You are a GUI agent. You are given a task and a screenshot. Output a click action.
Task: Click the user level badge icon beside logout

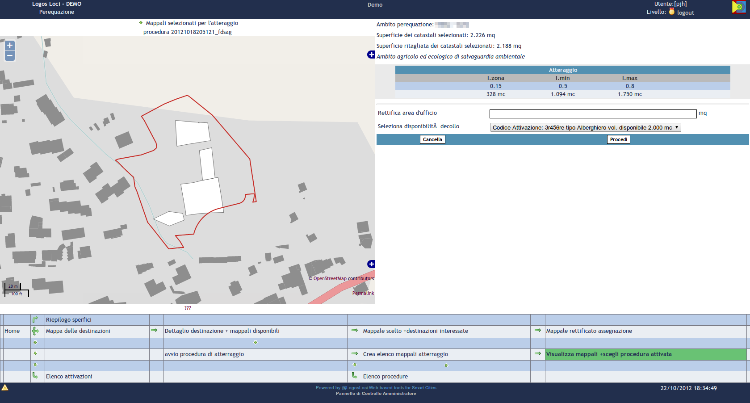click(672, 13)
